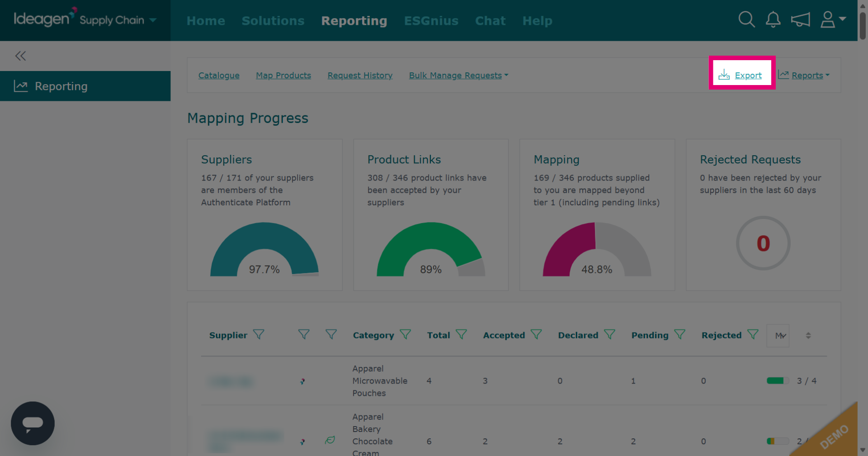Click the Export download icon
Screen dimensions: 868x456
pos(724,75)
